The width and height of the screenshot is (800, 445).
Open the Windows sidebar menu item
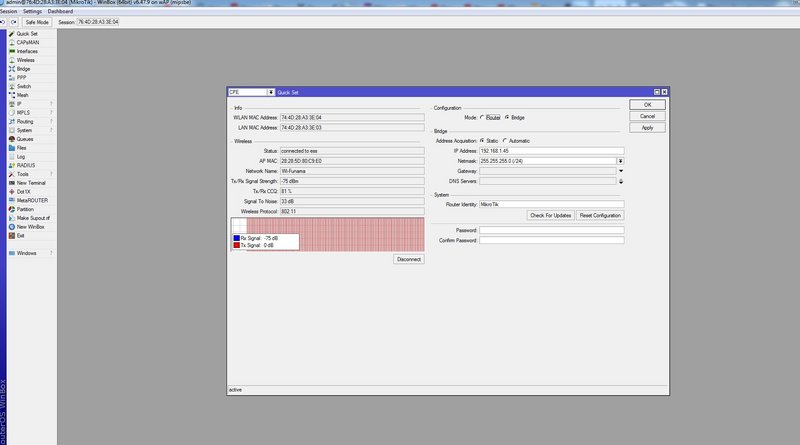coord(27,253)
